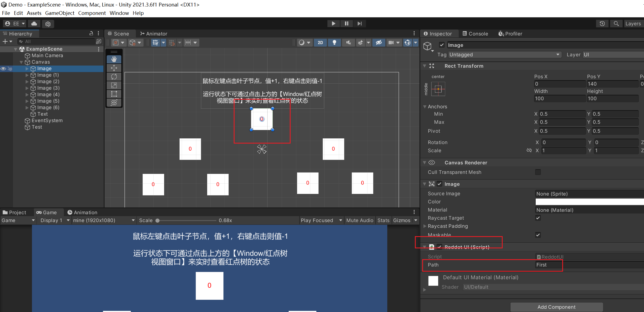
Task: Expand Image (3) in Hierarchy
Action: point(27,88)
